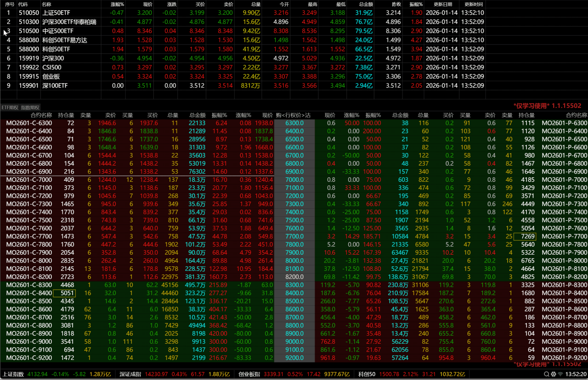
Task: Click the 更新时间 column header
Action: click(x=474, y=4)
